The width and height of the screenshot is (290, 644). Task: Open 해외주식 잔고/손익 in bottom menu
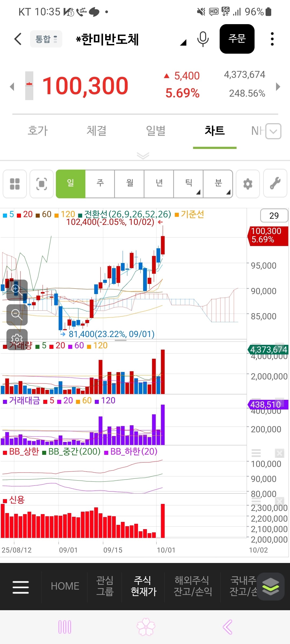tap(193, 586)
